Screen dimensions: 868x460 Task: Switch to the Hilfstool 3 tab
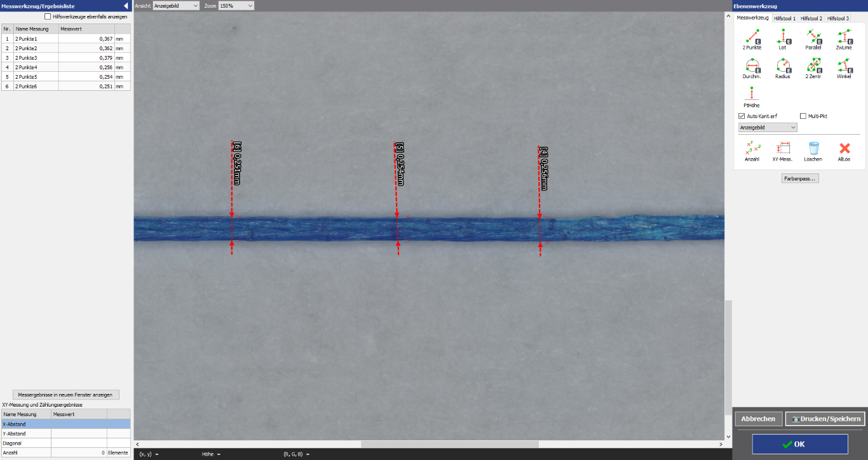837,18
